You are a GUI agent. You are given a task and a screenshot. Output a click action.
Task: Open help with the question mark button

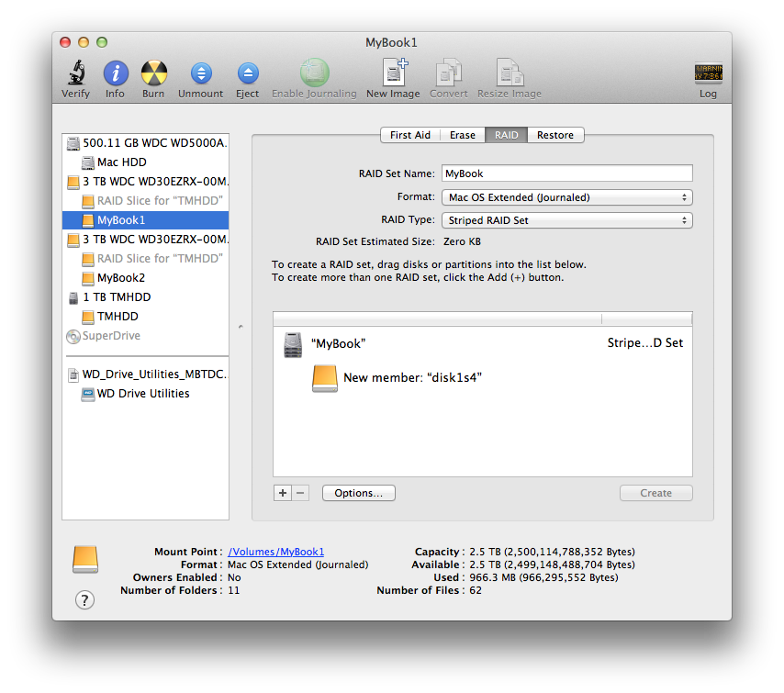(84, 599)
